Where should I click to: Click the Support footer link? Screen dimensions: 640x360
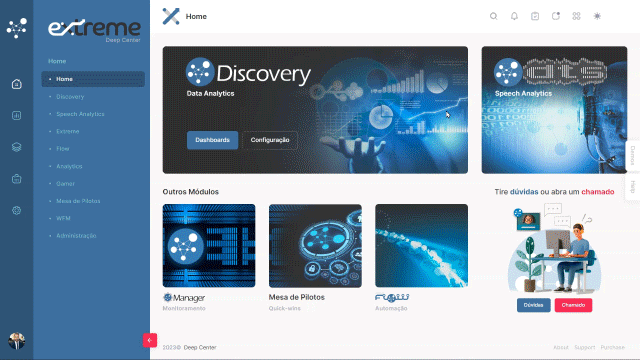[584, 347]
